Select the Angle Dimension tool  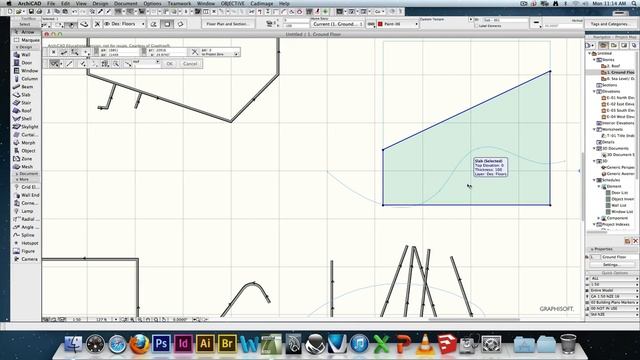point(26,227)
